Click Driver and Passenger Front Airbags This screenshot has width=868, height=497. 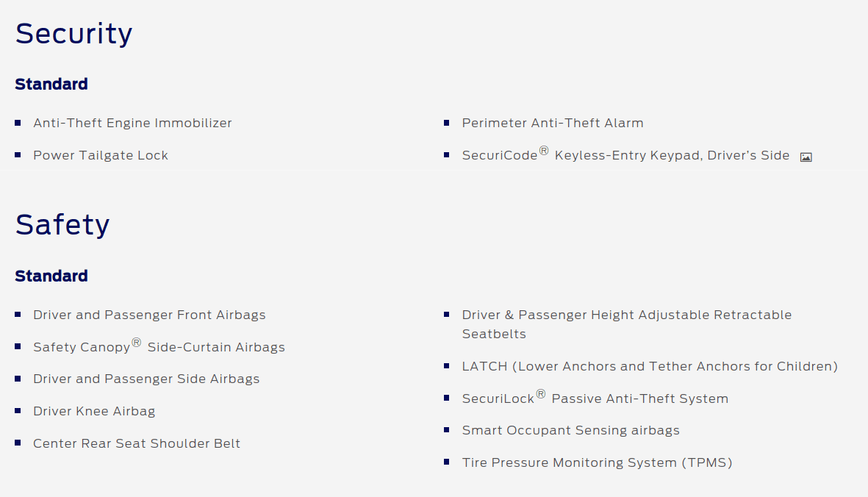click(149, 315)
